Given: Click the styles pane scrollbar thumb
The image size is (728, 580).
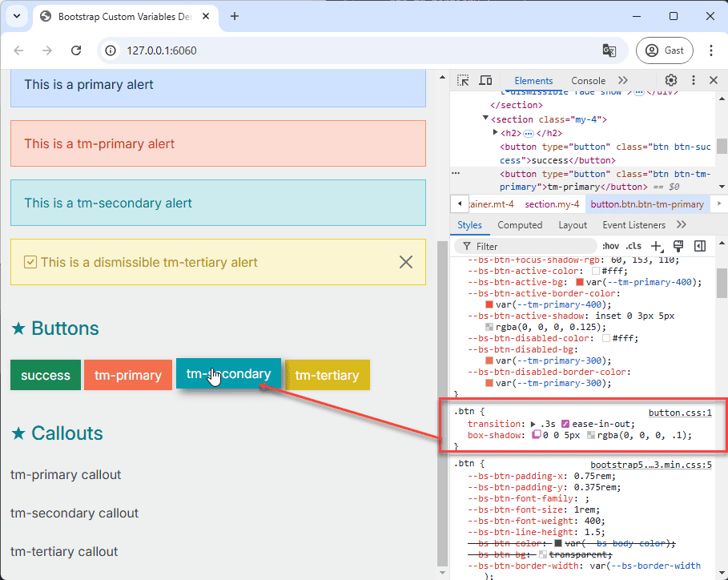Looking at the screenshot, I should point(722,283).
